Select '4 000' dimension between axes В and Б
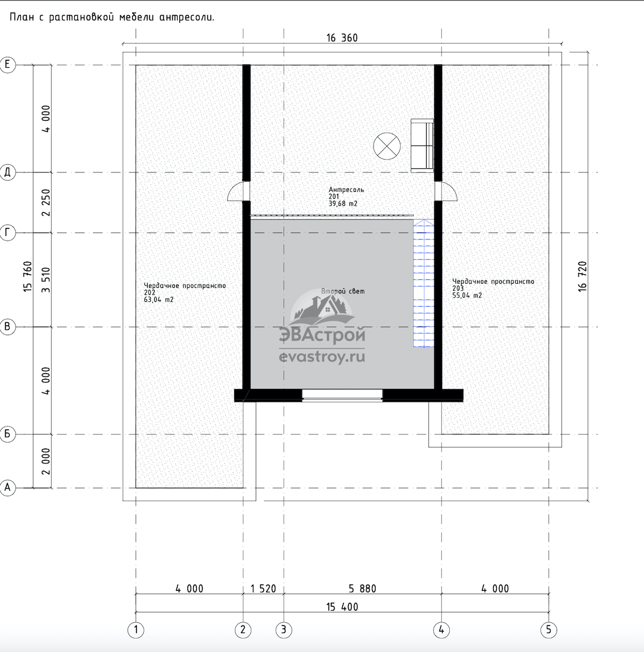Image resolution: width=644 pixels, height=652 pixels. pyautogui.click(x=46, y=381)
